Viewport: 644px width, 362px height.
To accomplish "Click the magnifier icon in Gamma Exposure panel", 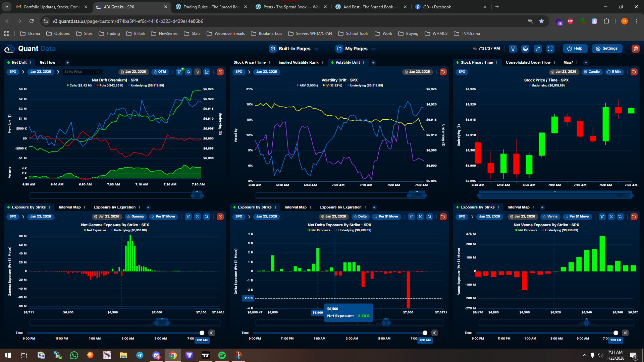I will pyautogui.click(x=207, y=217).
